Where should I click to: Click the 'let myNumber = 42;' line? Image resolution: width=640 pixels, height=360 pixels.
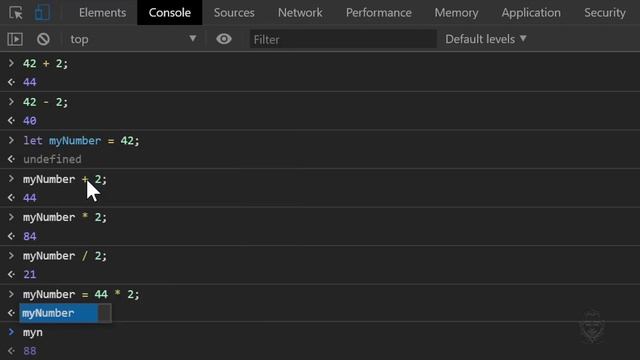point(81,141)
